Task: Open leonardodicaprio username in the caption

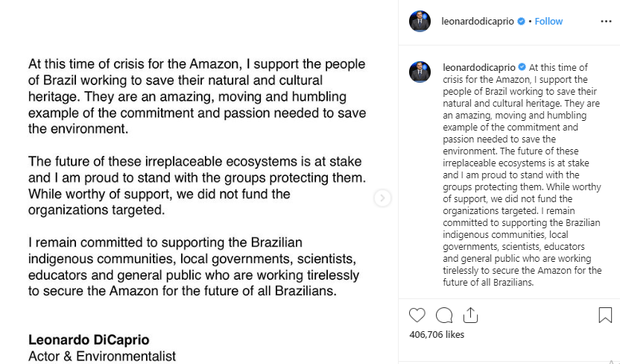Action: click(479, 68)
